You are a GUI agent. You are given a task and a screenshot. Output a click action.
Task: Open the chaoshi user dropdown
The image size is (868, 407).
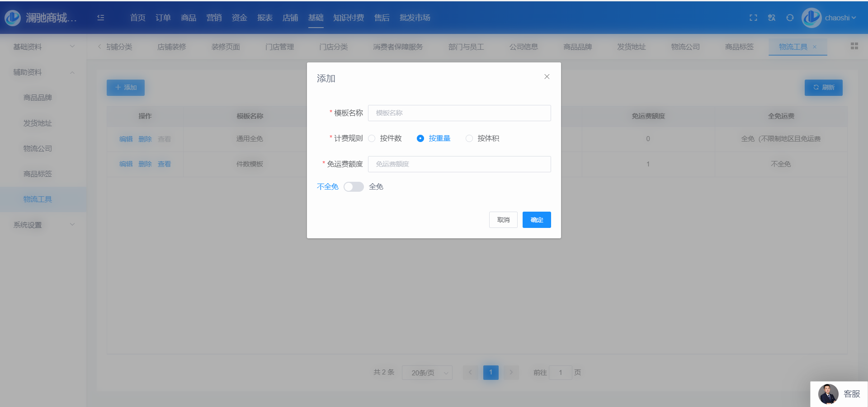point(840,18)
